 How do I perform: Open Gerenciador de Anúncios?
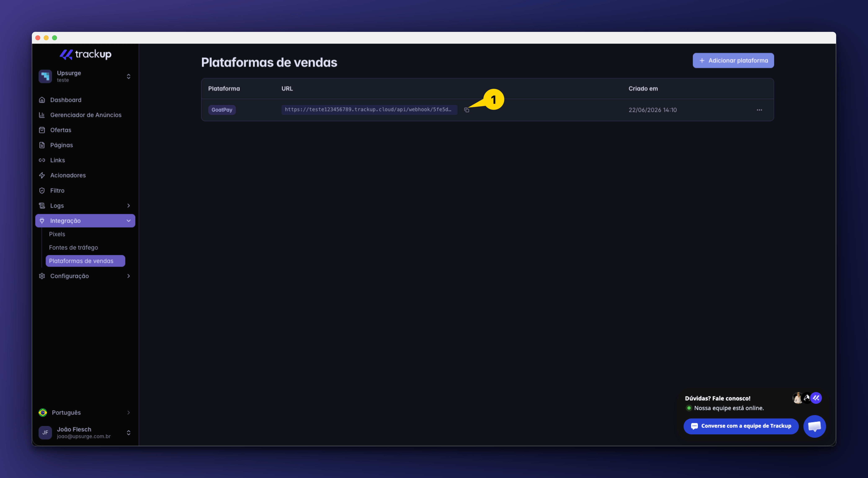85,115
